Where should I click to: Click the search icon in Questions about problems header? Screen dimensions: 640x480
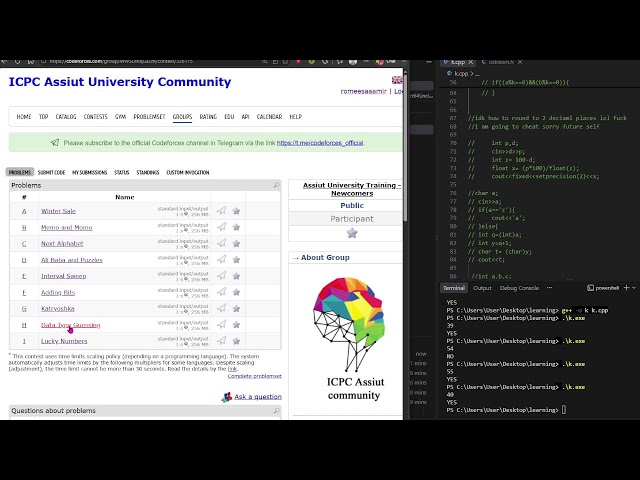pyautogui.click(x=276, y=411)
